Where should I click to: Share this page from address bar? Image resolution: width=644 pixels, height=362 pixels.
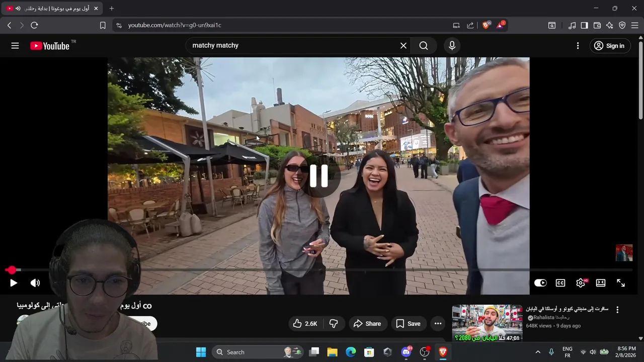pyautogui.click(x=470, y=25)
